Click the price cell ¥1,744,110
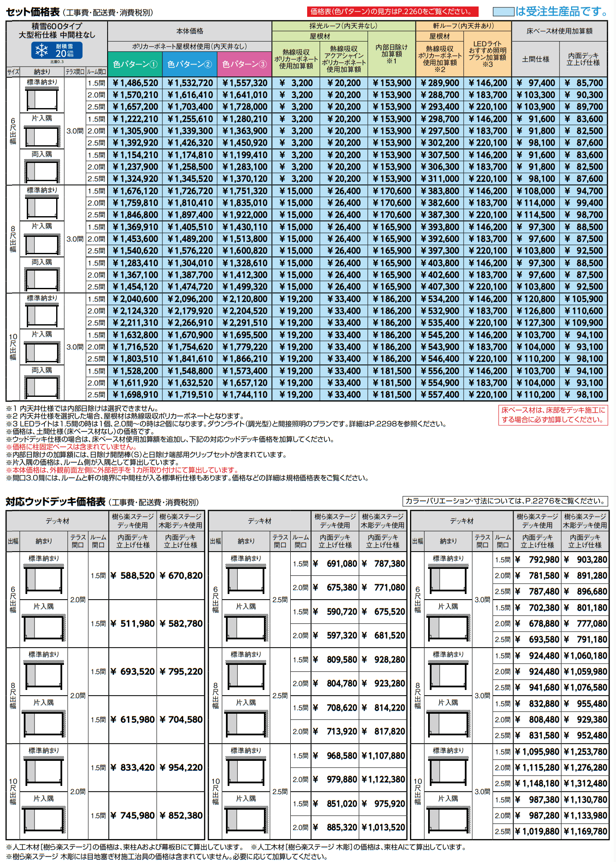 tap(244, 395)
